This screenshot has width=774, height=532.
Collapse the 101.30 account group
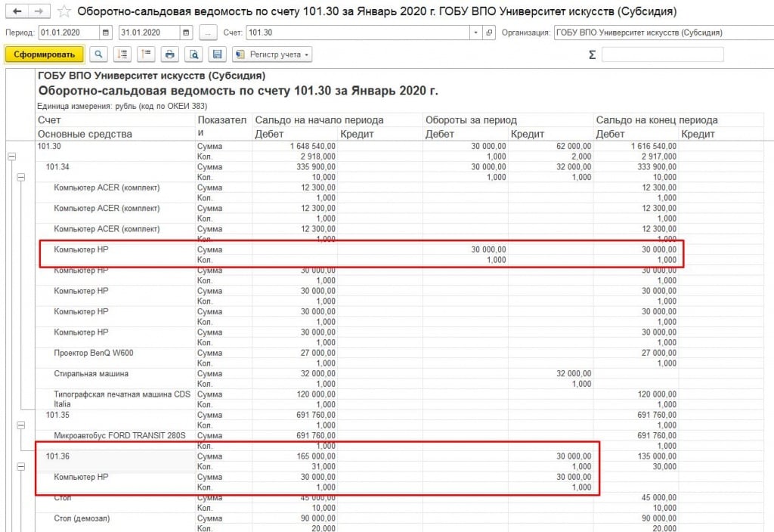(11, 156)
